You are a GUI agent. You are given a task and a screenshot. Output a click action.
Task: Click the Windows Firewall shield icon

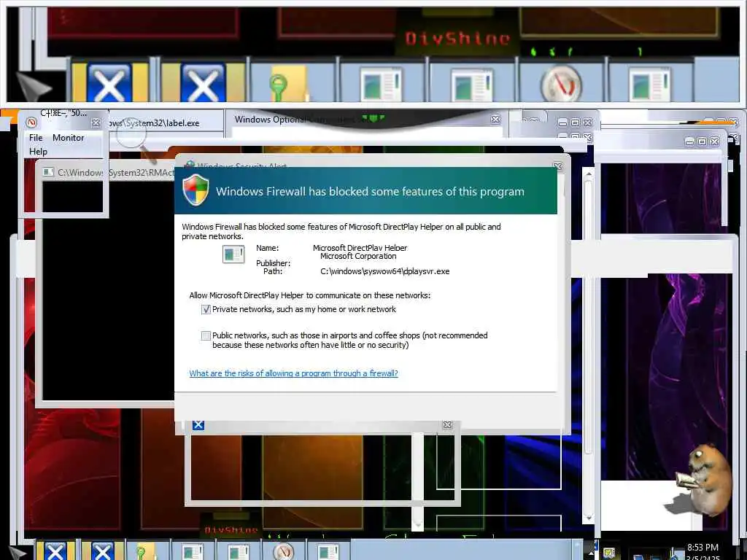point(196,190)
